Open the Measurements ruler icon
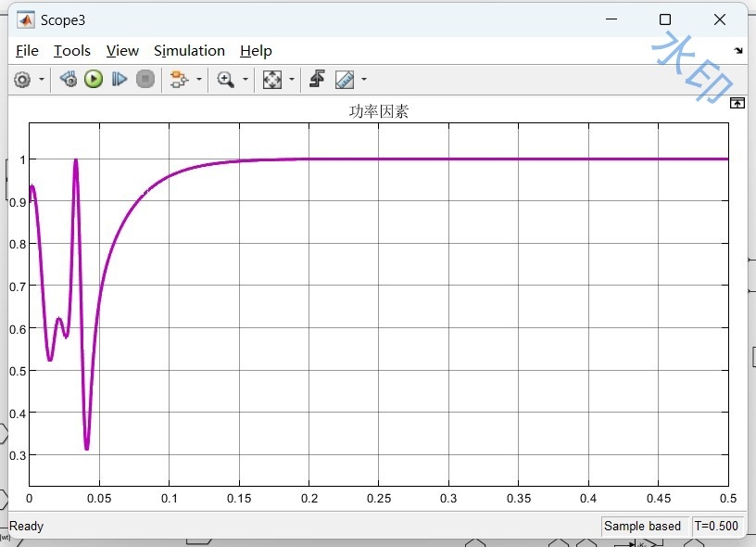756x547 pixels. [x=345, y=80]
